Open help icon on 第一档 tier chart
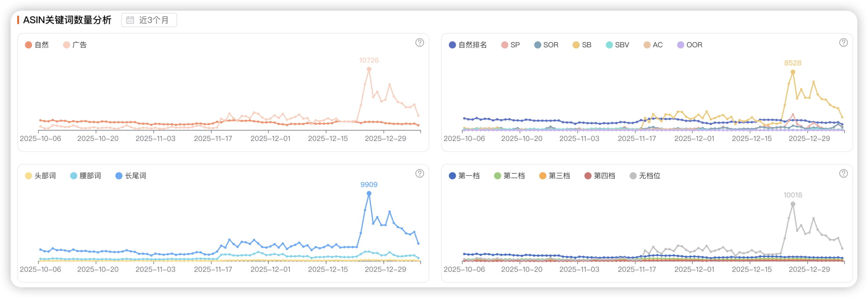 tap(843, 173)
